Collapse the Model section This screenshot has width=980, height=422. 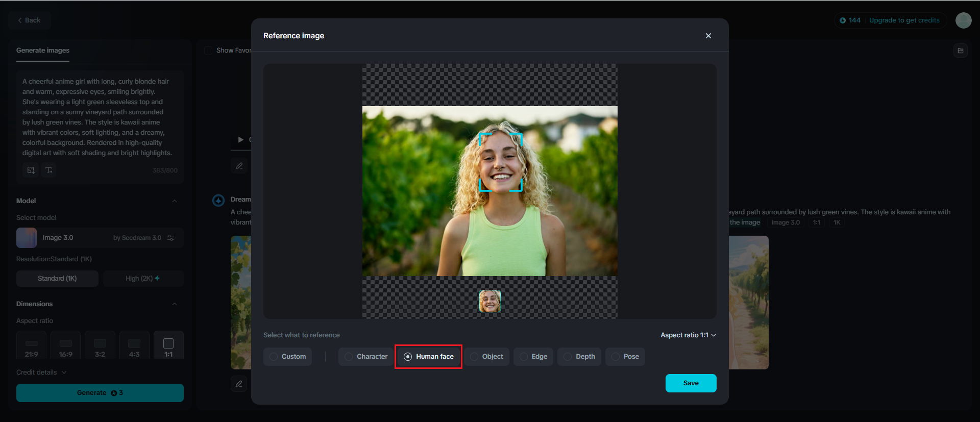175,201
